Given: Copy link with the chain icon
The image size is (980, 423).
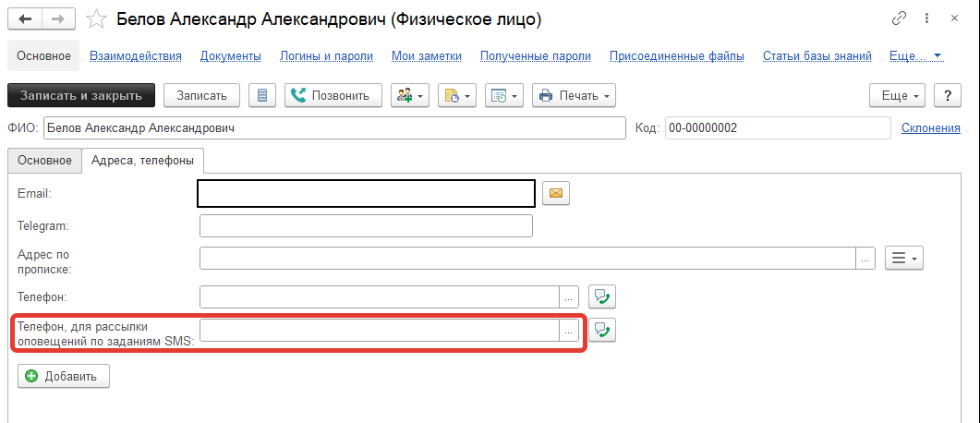Looking at the screenshot, I should pyautogui.click(x=899, y=18).
